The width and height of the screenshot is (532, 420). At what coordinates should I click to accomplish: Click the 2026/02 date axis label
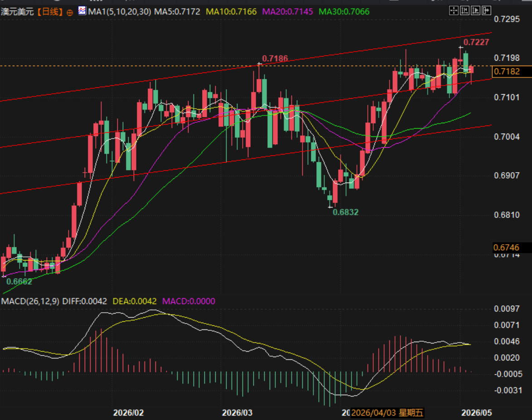pyautogui.click(x=128, y=413)
